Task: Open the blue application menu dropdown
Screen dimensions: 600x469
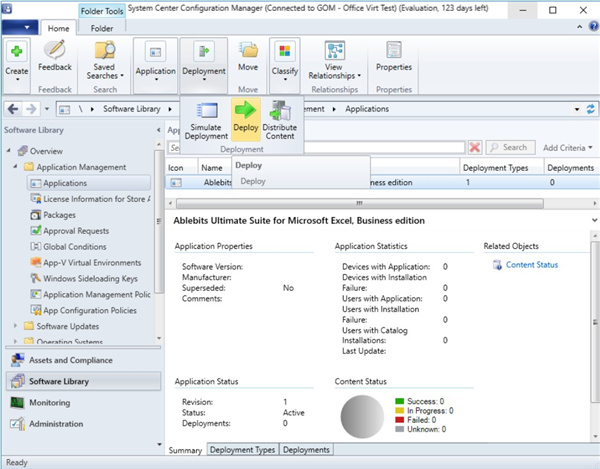Action: (x=20, y=27)
